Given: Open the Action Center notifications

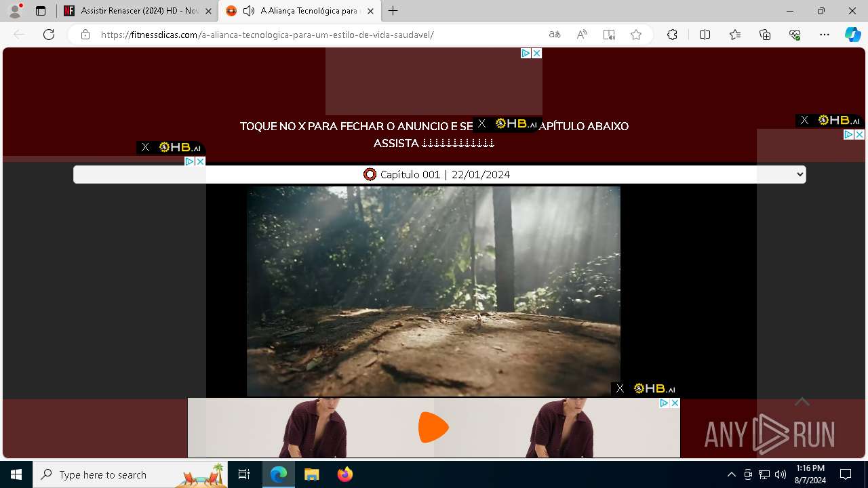Looking at the screenshot, I should click(x=846, y=474).
